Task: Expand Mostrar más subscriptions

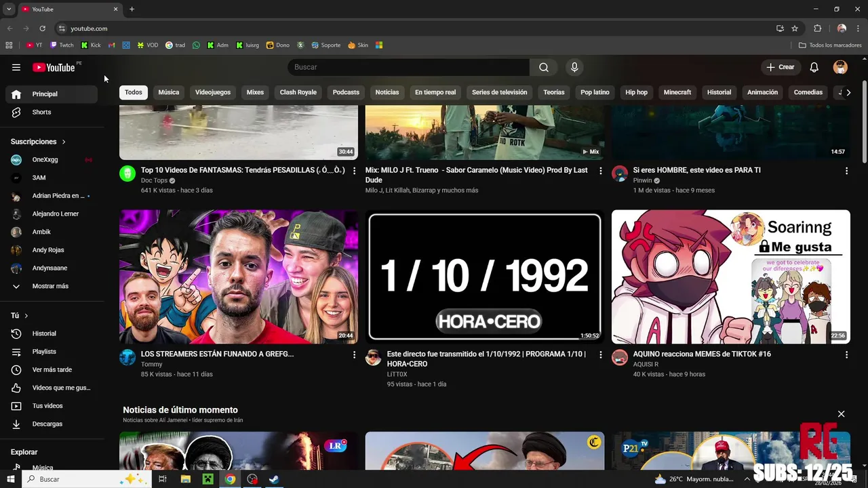Action: click(x=52, y=286)
